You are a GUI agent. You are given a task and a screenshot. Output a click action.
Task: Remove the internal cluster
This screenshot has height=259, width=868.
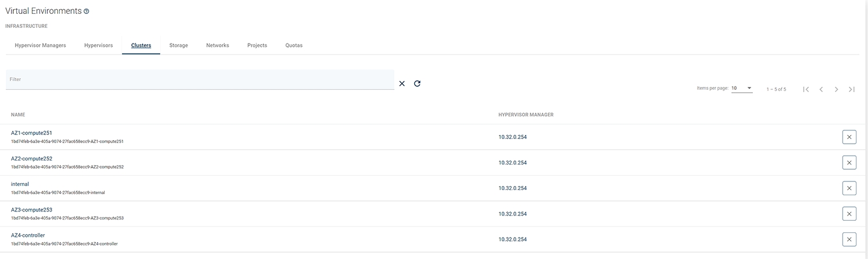click(849, 188)
